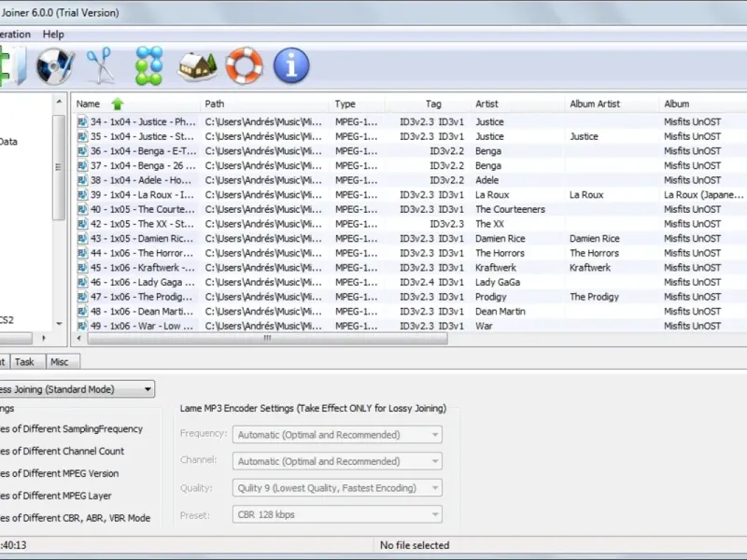Click the file icon of row 49 War Low
This screenshot has height=560, width=747.
[82, 326]
